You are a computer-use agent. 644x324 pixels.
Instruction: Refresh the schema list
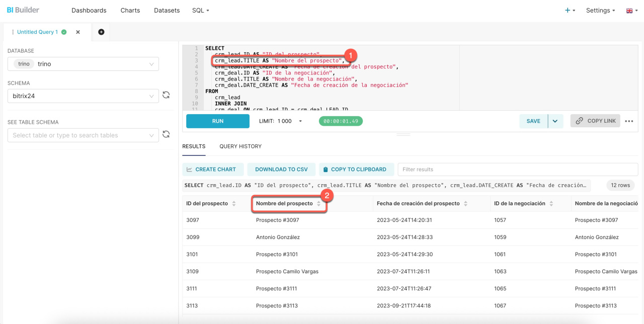coord(166,95)
